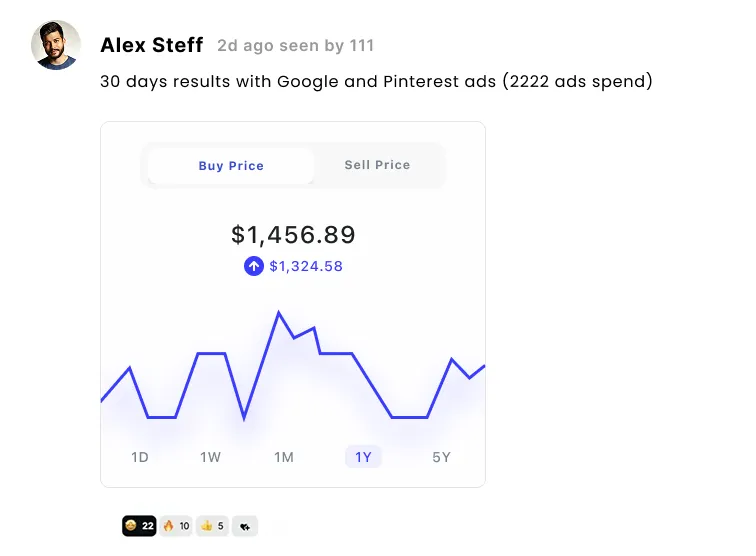Click Alex Steff's profile avatar
The width and height of the screenshot is (756, 556).
tap(56, 45)
